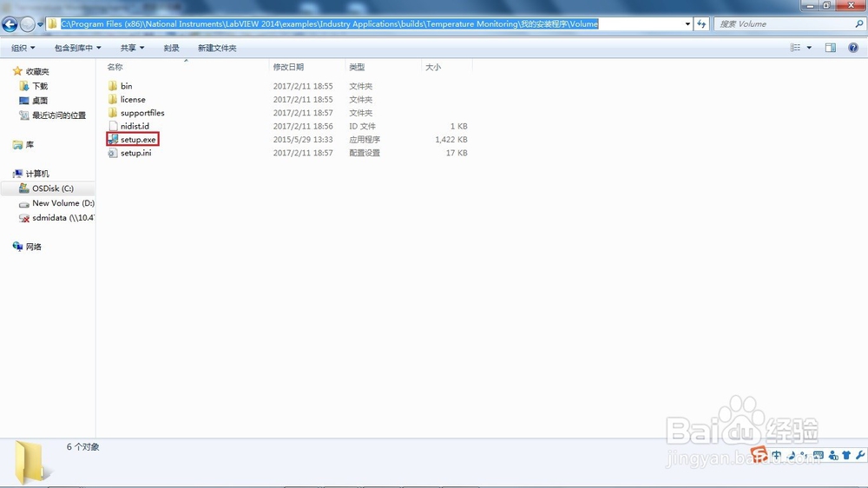The image size is (868, 488).
Task: Click the folder icon in address bar
Action: (x=52, y=23)
